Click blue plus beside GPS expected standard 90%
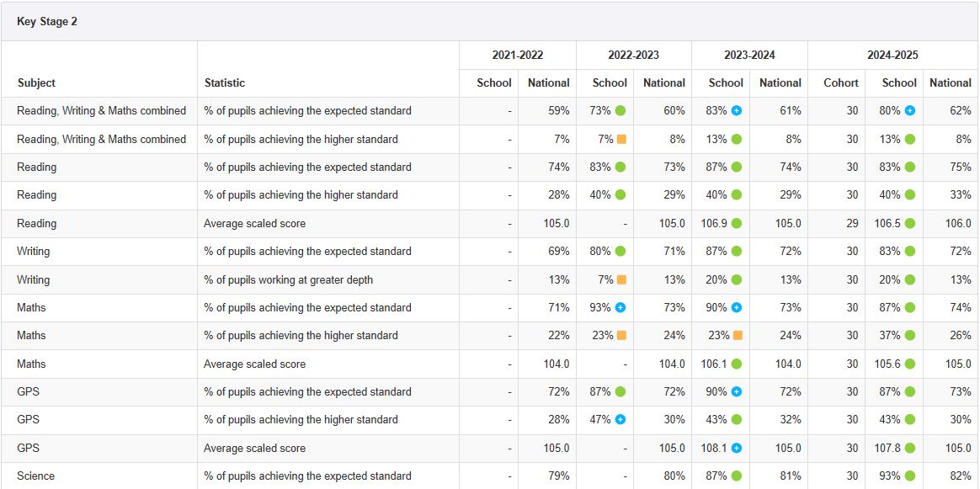 (737, 391)
